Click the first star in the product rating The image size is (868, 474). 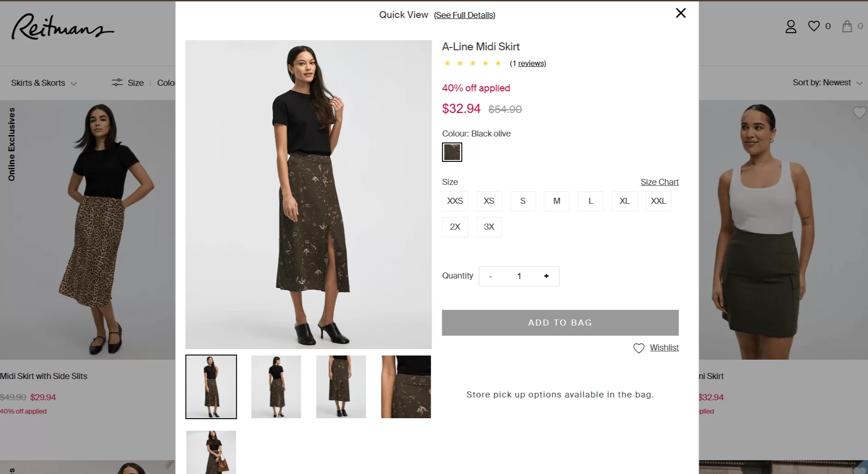point(447,63)
